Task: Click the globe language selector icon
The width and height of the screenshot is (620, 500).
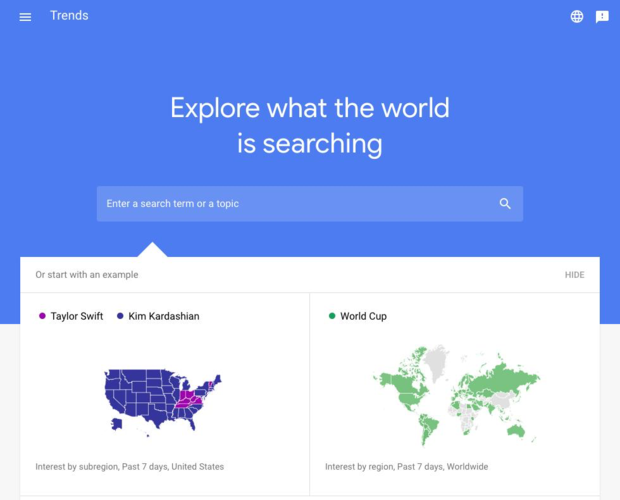Action: click(x=577, y=17)
